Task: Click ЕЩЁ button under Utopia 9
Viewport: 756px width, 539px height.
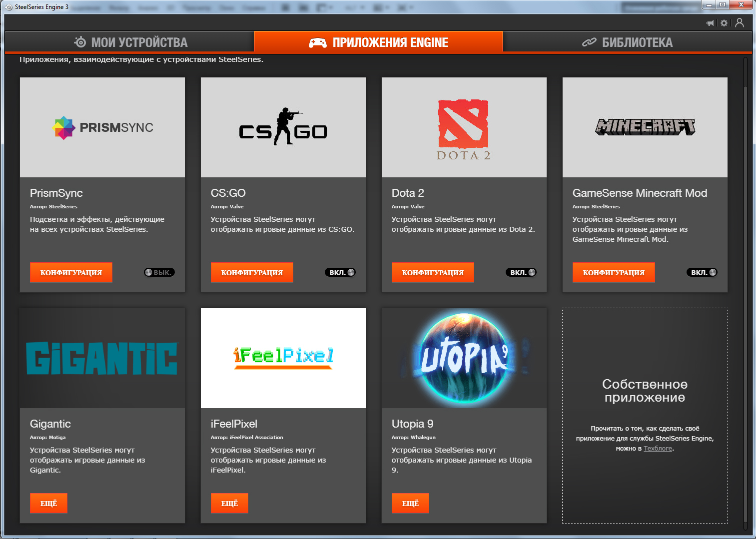Action: (x=410, y=503)
